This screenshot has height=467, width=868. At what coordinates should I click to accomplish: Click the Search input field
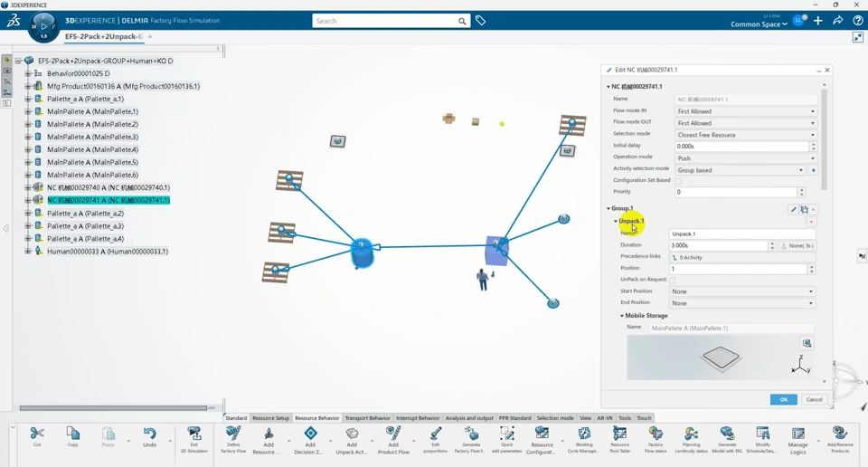tap(385, 21)
